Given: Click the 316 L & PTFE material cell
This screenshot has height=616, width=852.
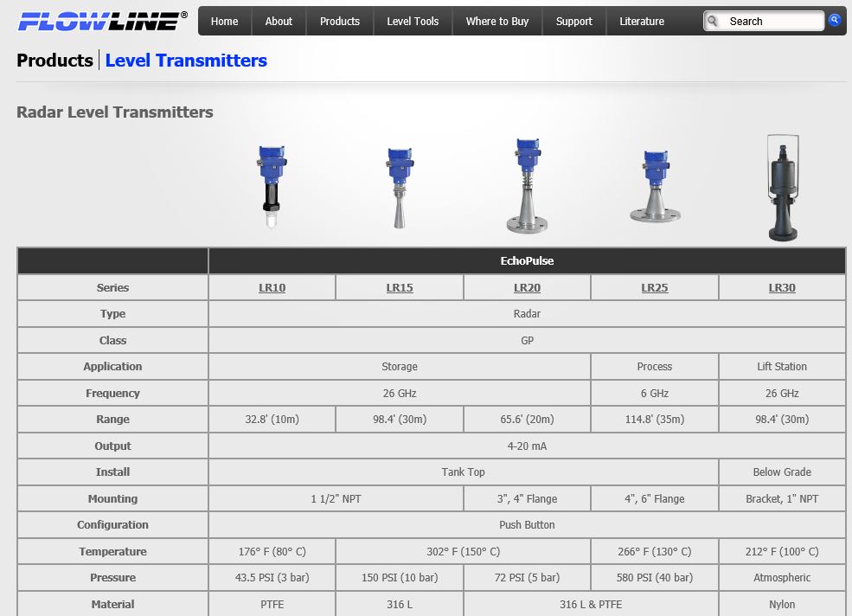Looking at the screenshot, I should pos(591,604).
